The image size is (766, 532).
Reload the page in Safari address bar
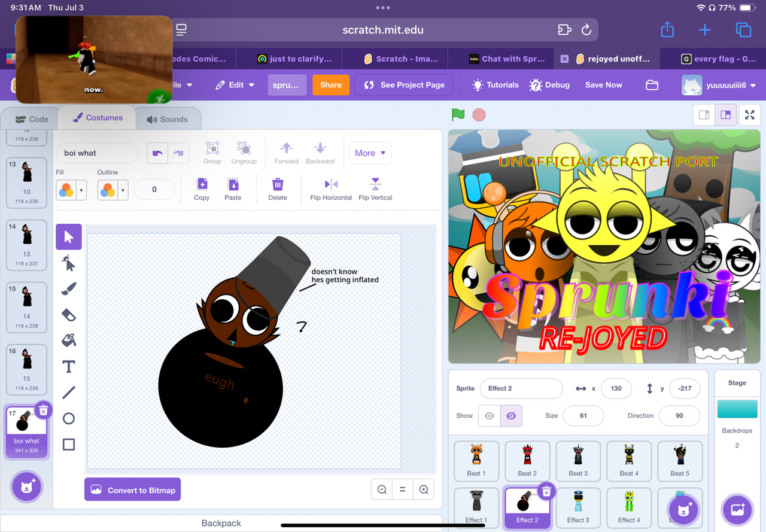(x=586, y=30)
